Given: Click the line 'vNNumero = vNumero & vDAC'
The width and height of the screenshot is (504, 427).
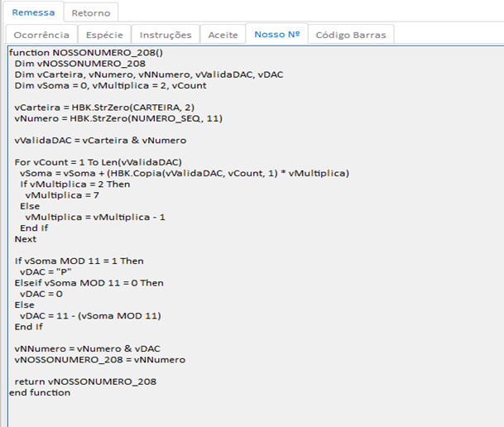Looking at the screenshot, I should click(88, 348).
